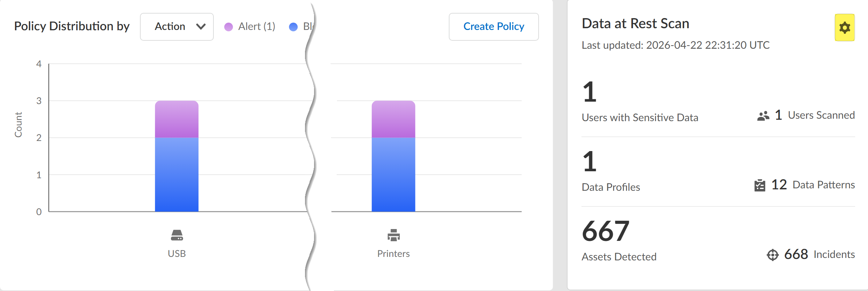Click the Printers icon below chart
This screenshot has width=868, height=291.
393,235
